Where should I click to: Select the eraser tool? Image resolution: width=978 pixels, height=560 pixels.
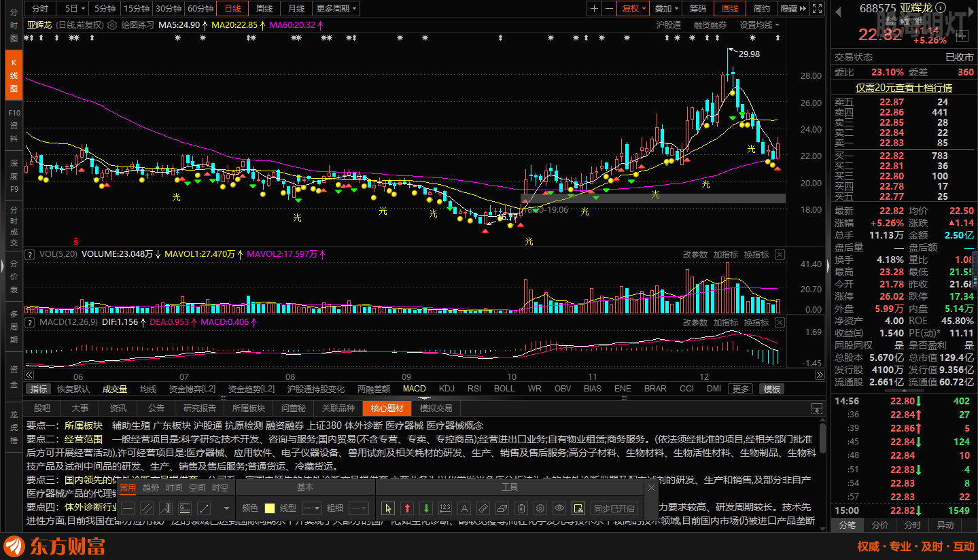tap(502, 508)
